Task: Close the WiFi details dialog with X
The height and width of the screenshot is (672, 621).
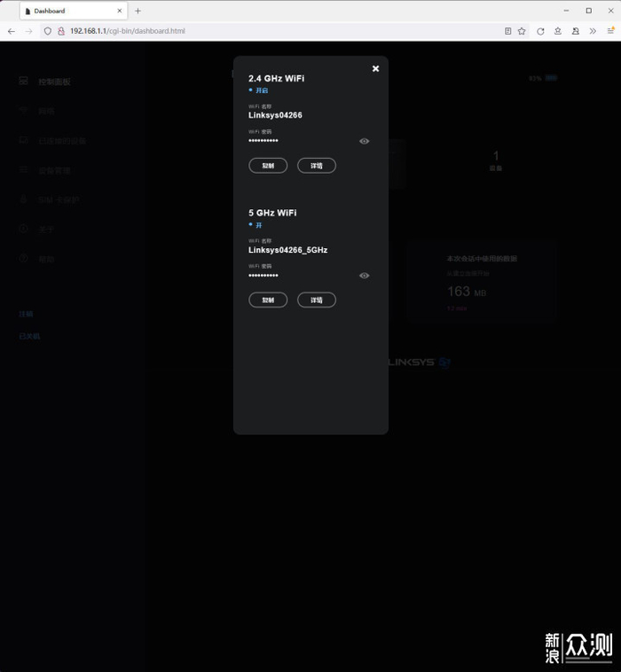Action: (375, 68)
